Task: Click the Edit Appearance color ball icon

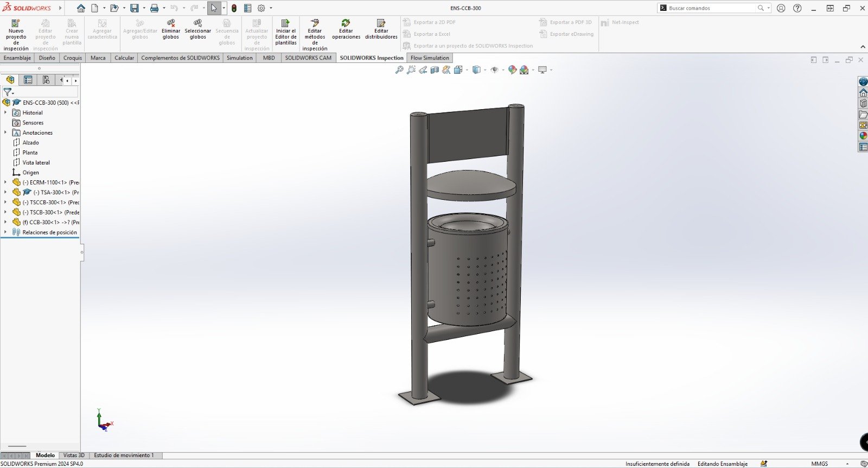Action: pyautogui.click(x=512, y=70)
